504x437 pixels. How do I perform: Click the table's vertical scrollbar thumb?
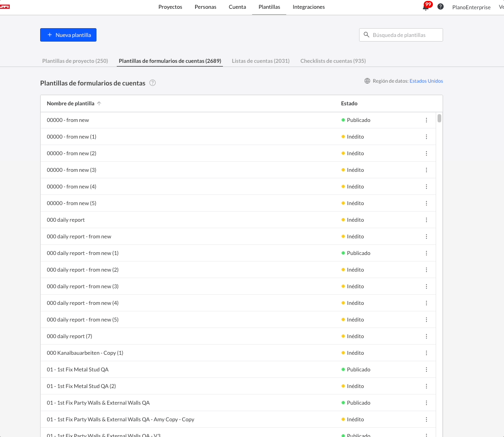click(439, 118)
